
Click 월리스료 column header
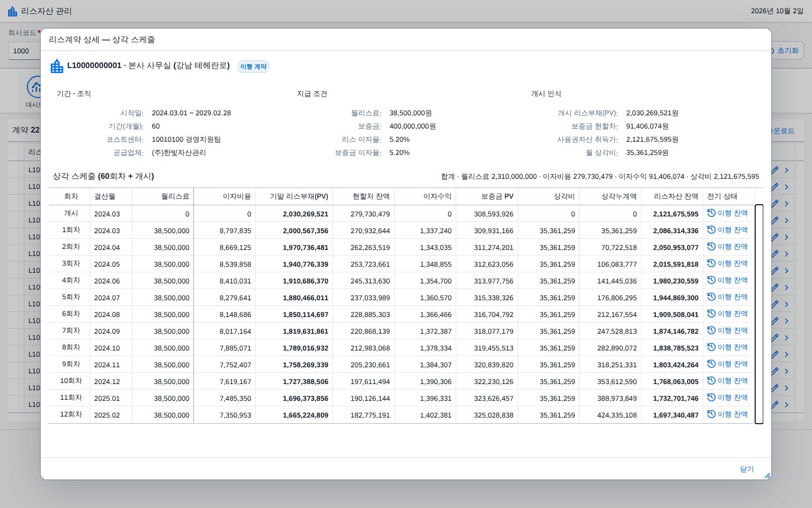pyautogui.click(x=163, y=197)
